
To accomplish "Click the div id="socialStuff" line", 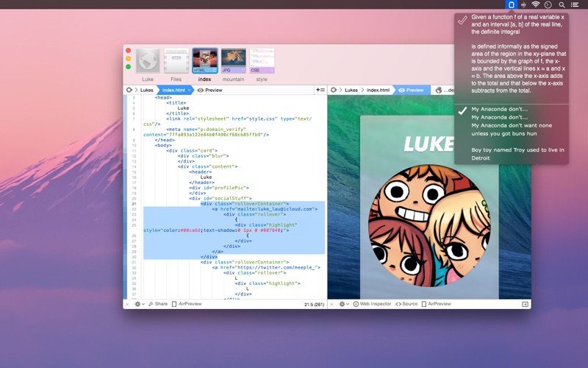I will click(220, 198).
